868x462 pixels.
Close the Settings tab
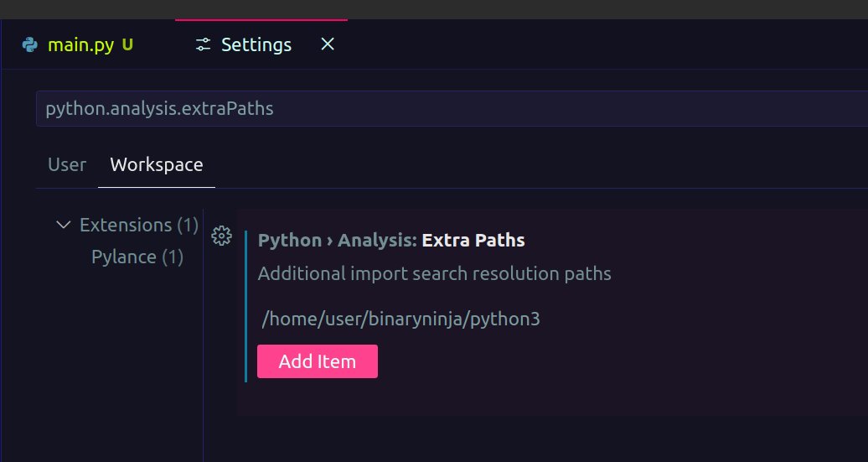[x=328, y=44]
